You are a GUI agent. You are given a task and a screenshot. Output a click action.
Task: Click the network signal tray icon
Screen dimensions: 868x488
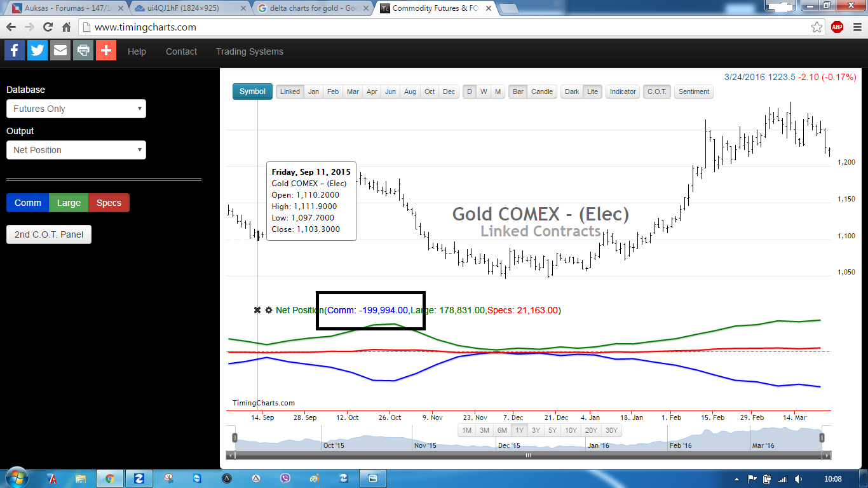pos(783,478)
